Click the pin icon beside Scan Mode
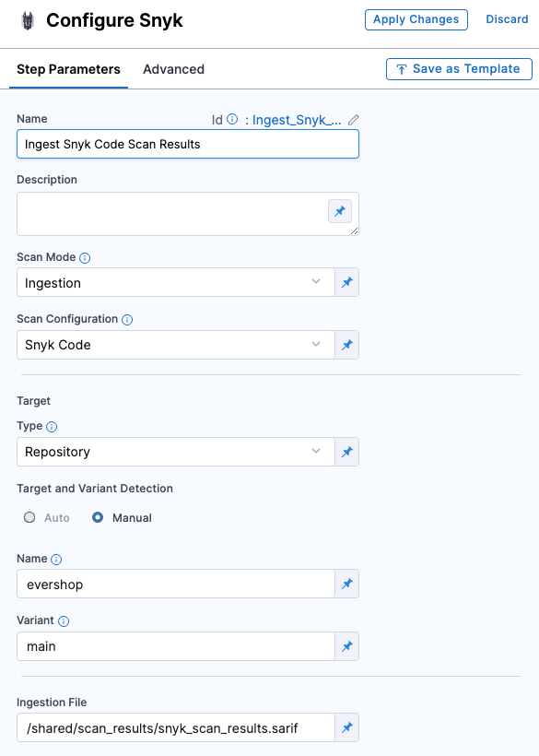The image size is (539, 756). (x=346, y=282)
